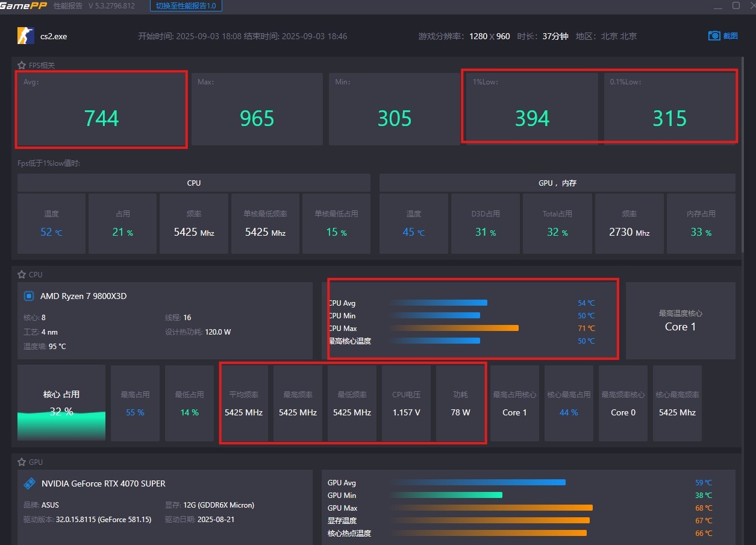Click the CPU column header

(194, 183)
